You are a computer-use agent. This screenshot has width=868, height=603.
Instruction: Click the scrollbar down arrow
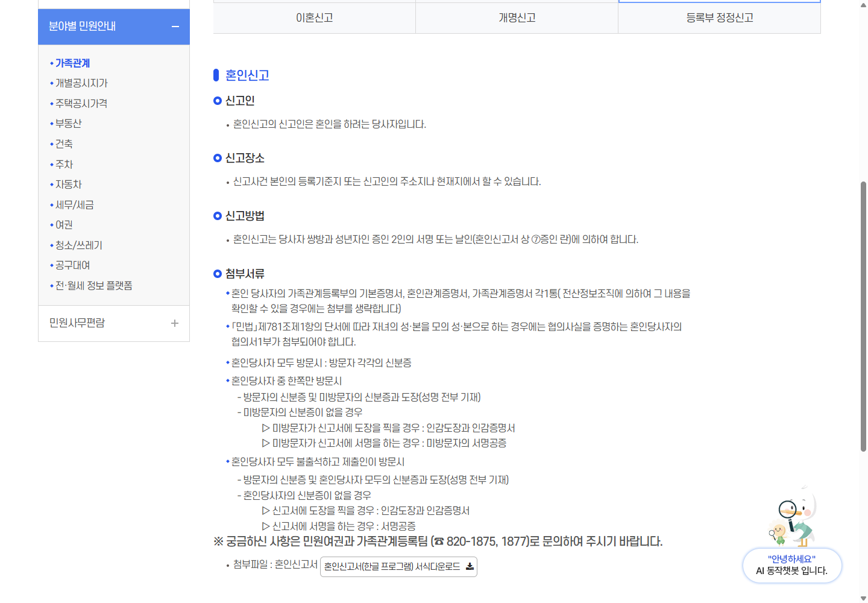[863, 598]
